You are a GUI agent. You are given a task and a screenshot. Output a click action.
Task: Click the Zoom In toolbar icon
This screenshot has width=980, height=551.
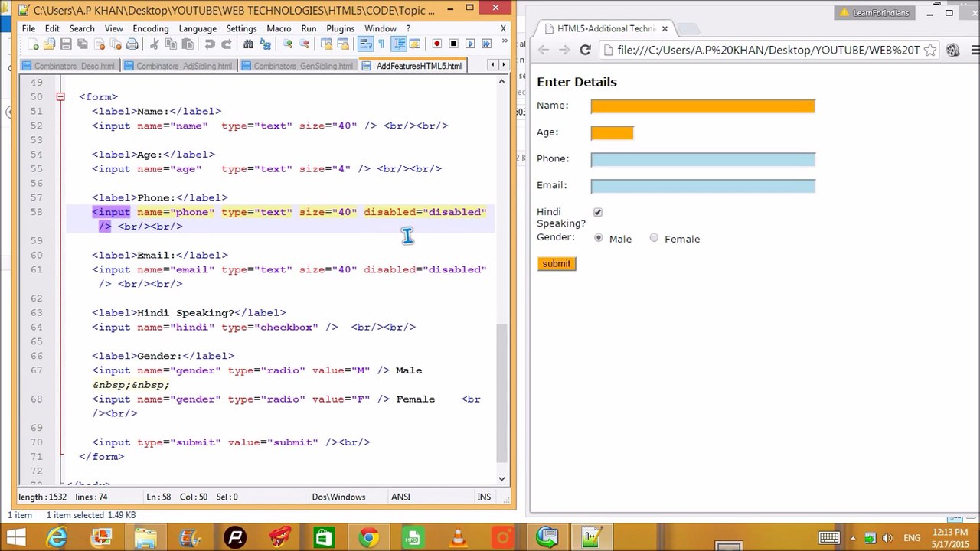point(287,44)
